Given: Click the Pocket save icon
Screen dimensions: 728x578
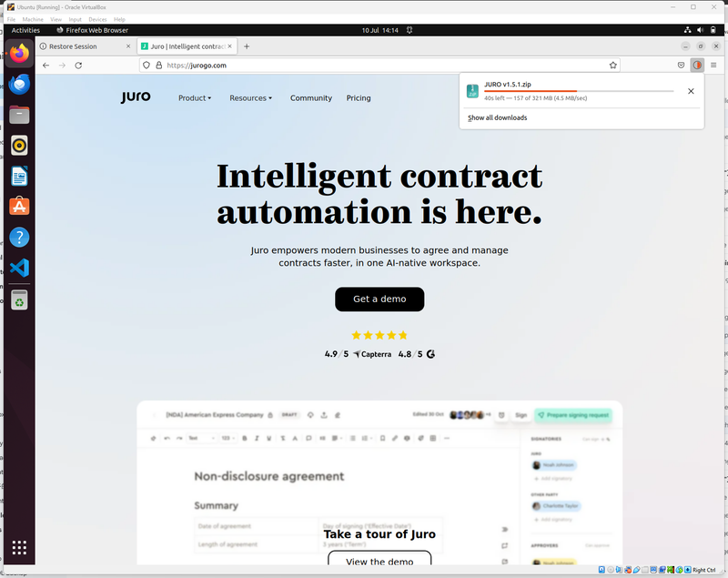Looking at the screenshot, I should pos(681,66).
